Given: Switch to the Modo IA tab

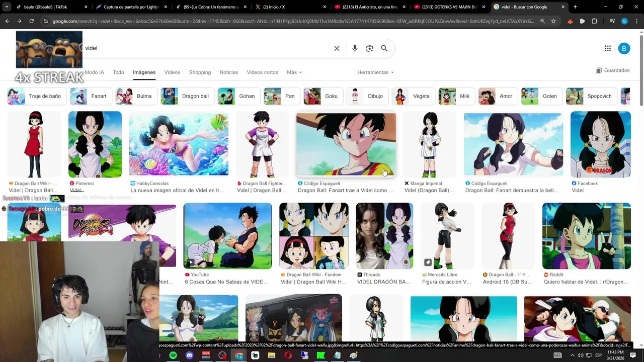Looking at the screenshot, I should point(95,72).
